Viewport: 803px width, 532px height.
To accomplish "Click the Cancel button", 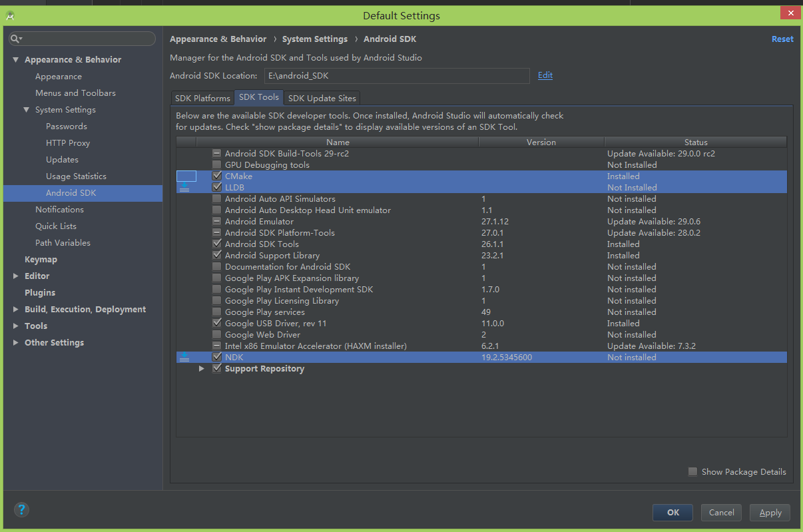I will 721,512.
